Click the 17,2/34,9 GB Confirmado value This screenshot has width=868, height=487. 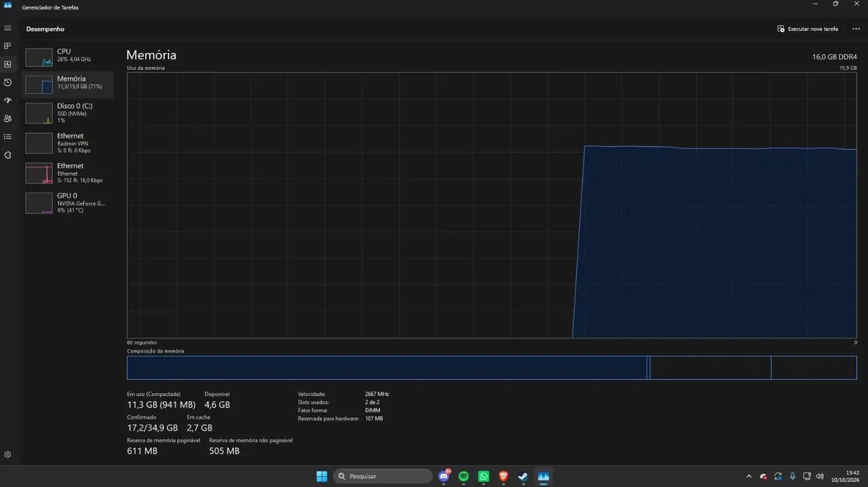coord(152,428)
